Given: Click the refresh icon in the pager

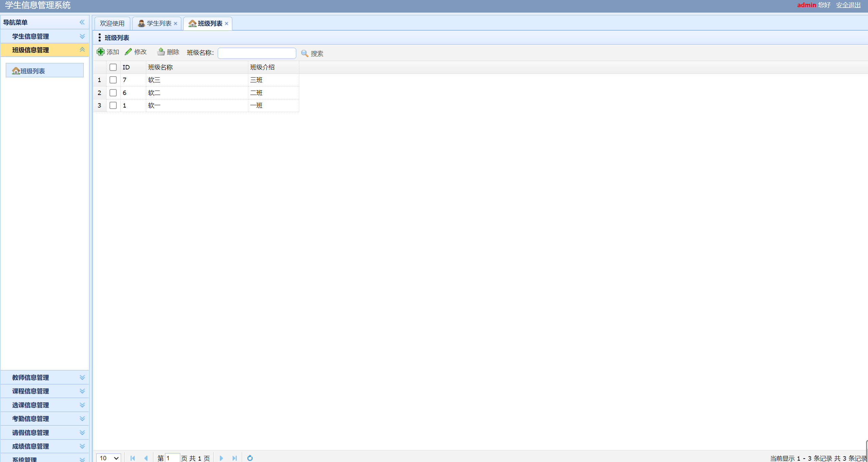Looking at the screenshot, I should tap(250, 458).
